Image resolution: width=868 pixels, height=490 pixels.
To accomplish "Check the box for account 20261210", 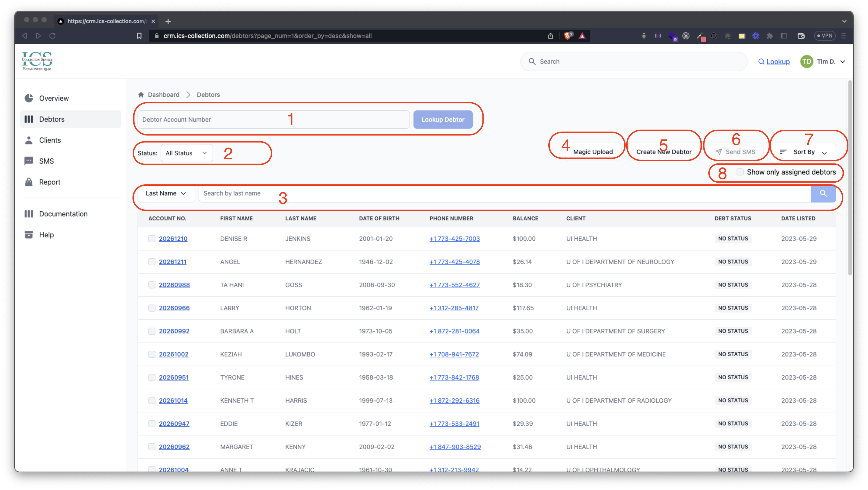I will coord(152,238).
